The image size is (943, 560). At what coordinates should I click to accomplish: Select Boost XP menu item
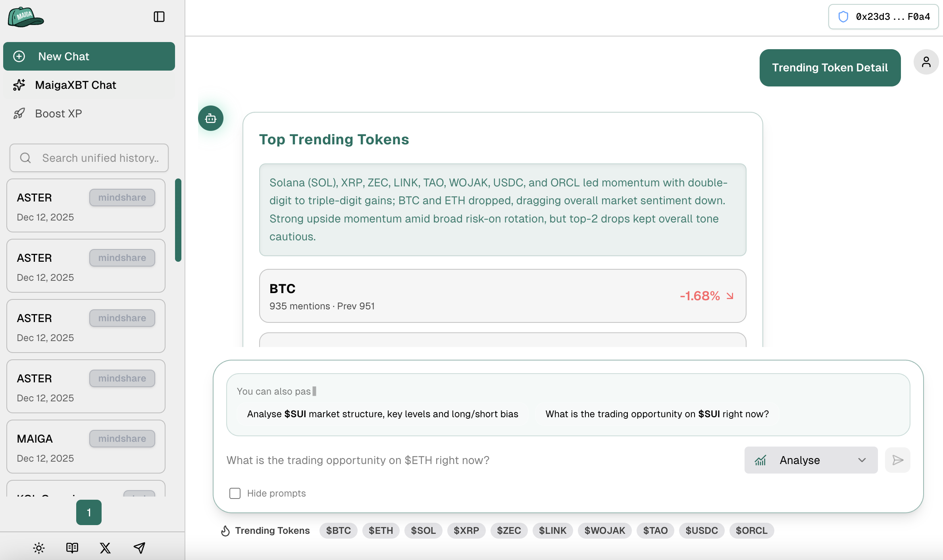(58, 113)
